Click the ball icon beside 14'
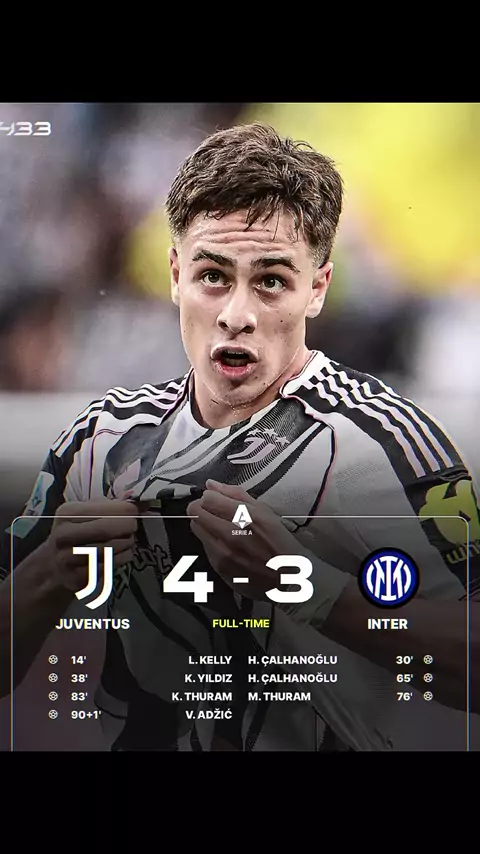Screen dimensions: 480x854 click(x=53, y=660)
